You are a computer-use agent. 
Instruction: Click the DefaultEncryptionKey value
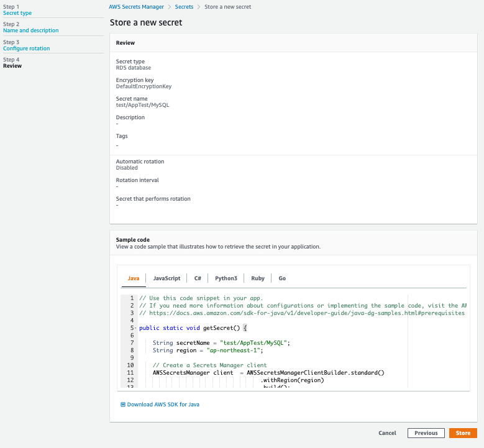click(x=144, y=86)
